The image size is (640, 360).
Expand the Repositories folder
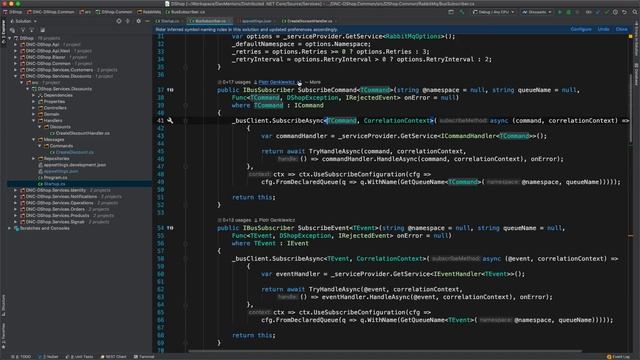coord(34,159)
